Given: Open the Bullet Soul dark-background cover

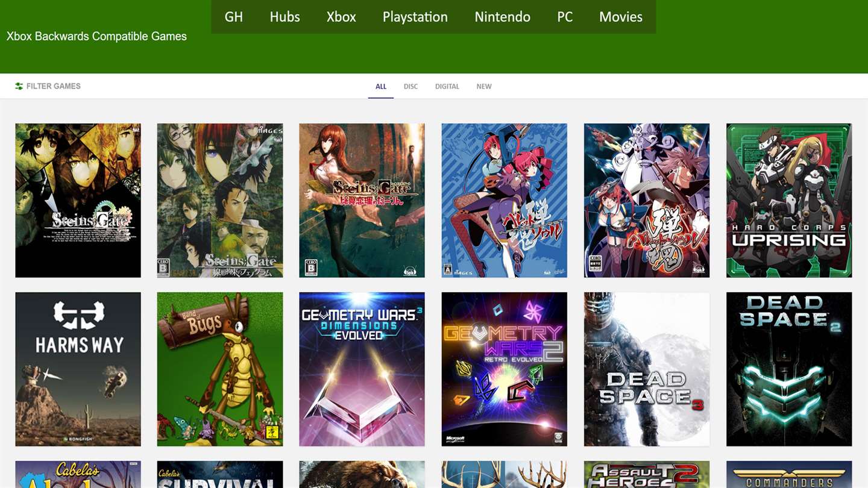Looking at the screenshot, I should click(646, 201).
